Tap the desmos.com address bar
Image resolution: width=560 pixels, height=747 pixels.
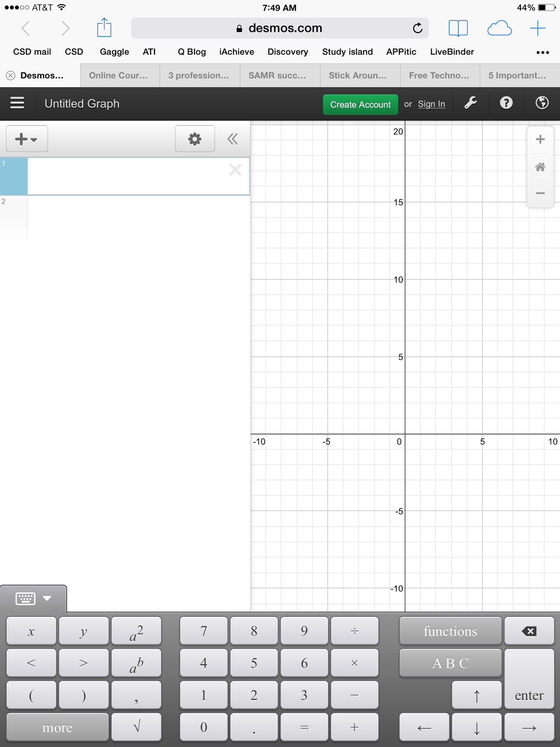coord(280,28)
